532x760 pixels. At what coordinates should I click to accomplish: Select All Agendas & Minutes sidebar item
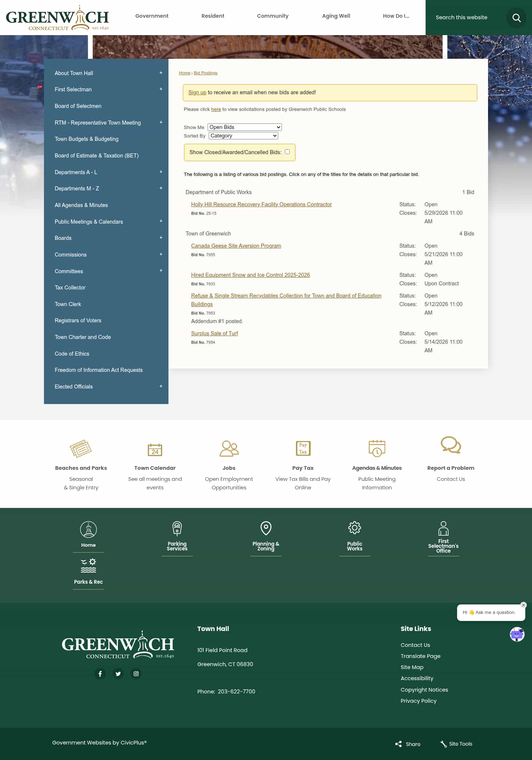81,205
